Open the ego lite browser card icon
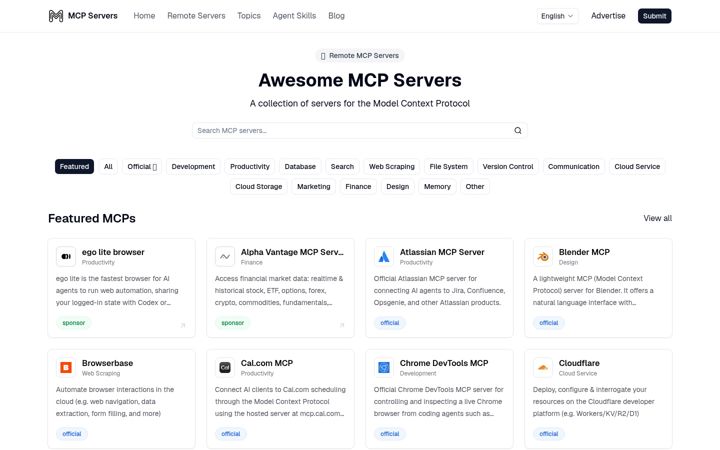 click(66, 256)
